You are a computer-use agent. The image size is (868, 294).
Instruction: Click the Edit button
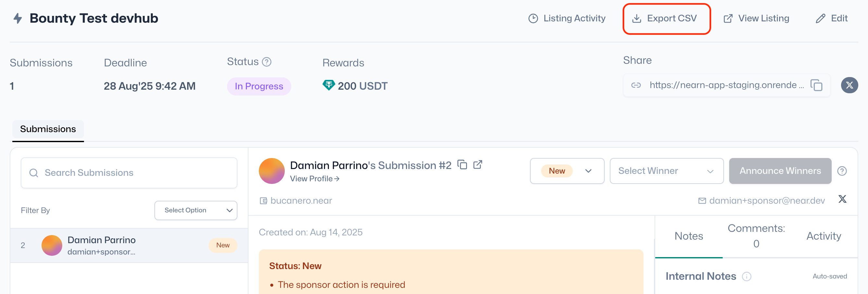click(831, 18)
